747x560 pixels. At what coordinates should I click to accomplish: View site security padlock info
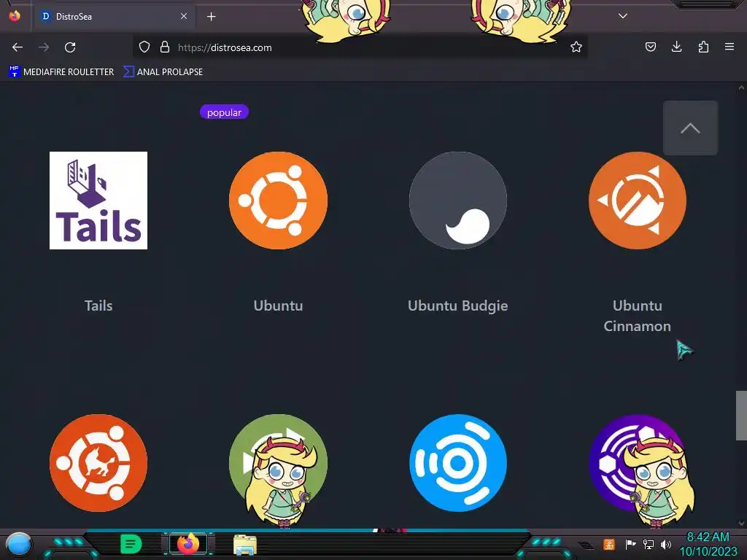pos(165,47)
